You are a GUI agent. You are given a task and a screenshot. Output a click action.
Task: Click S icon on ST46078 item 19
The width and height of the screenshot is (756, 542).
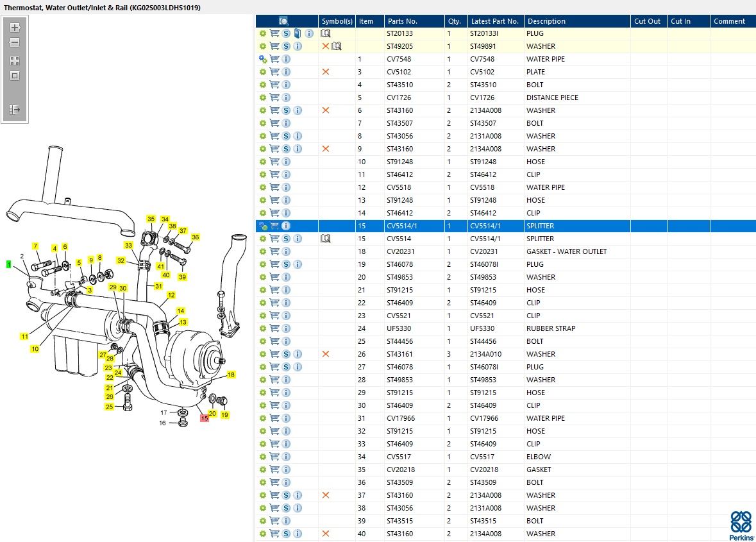[286, 264]
